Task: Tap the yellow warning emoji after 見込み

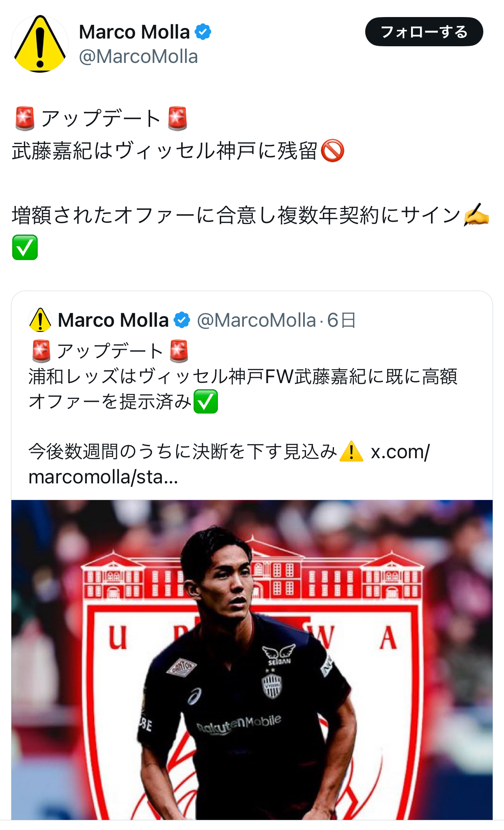Action: pyautogui.click(x=351, y=451)
